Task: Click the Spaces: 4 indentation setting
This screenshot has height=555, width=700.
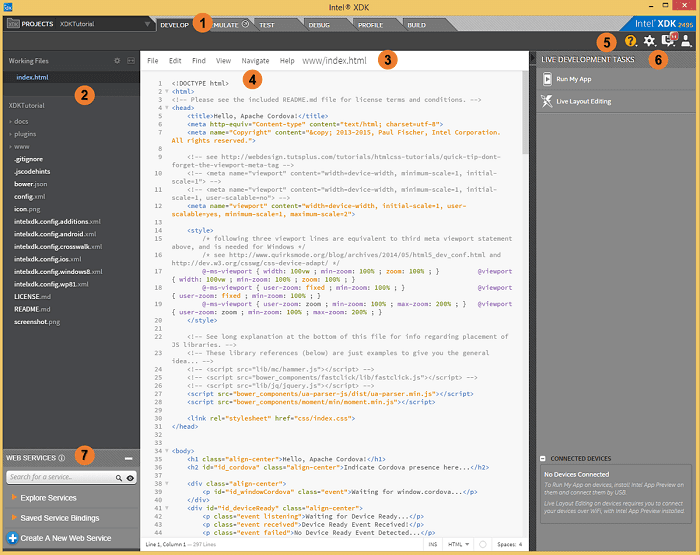Action: [509, 544]
